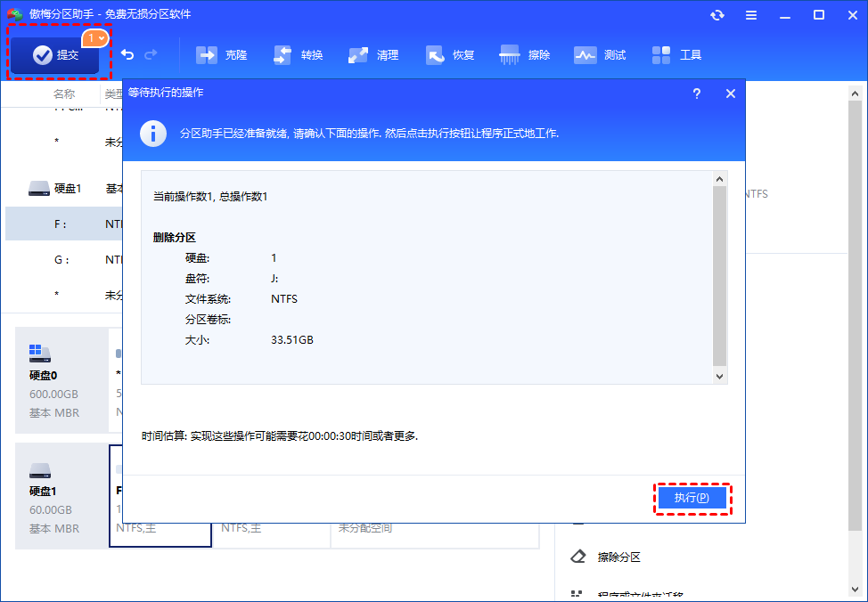Viewport: 868px width, 602px height.
Task: Click the undo arrow icon
Action: pos(127,55)
